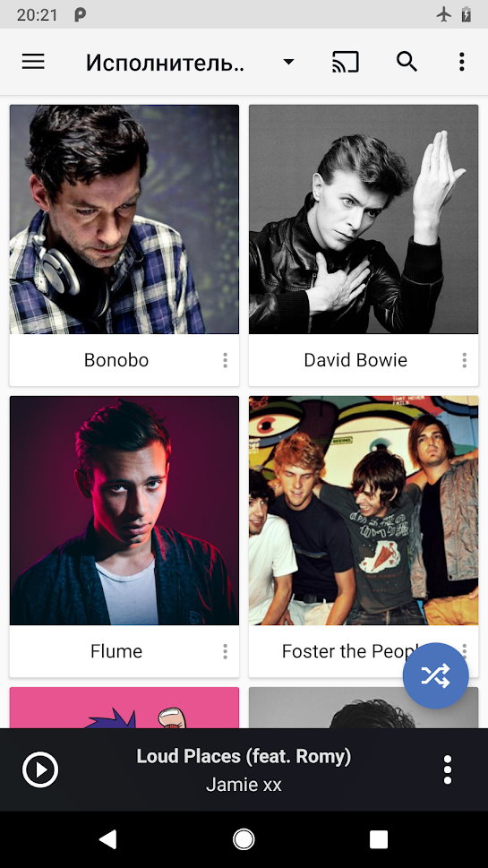Tap the blue shuffle floating button
This screenshot has width=488, height=868.
pyautogui.click(x=435, y=675)
